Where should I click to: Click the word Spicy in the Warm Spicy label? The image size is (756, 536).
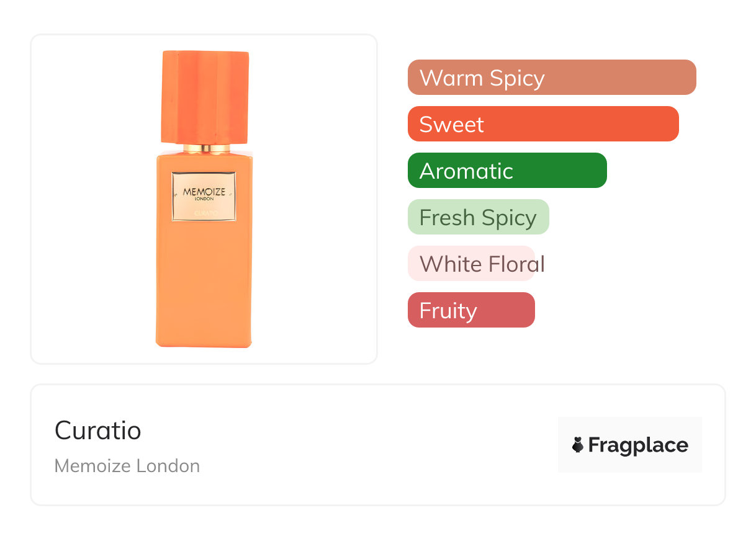[516, 78]
